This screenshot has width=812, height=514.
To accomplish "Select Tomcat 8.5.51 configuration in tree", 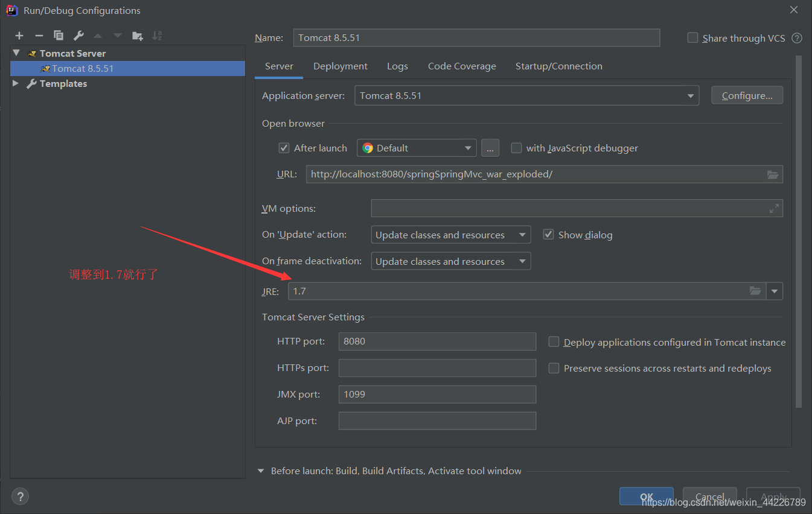I will (128, 68).
